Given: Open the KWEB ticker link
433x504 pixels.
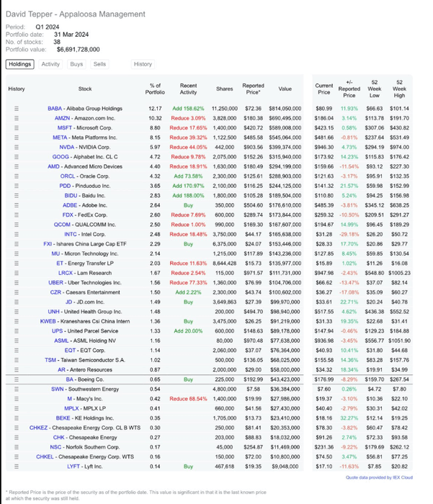Looking at the screenshot, I should (x=48, y=321).
